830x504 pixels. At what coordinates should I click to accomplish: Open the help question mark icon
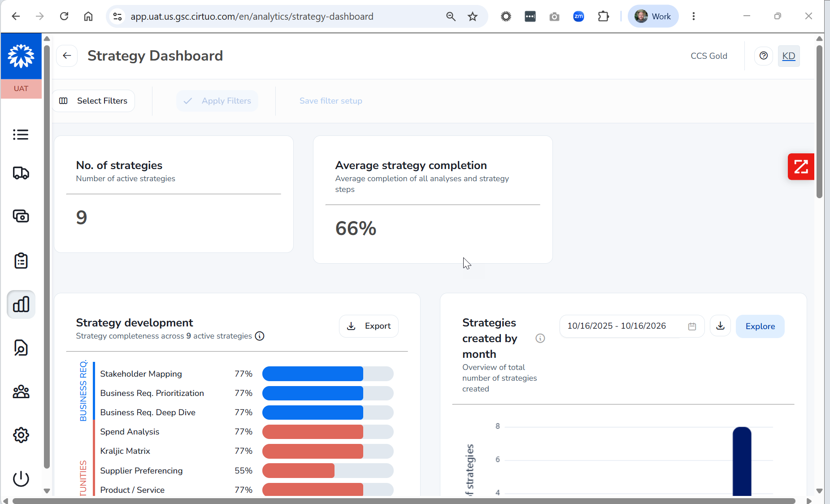click(x=764, y=56)
